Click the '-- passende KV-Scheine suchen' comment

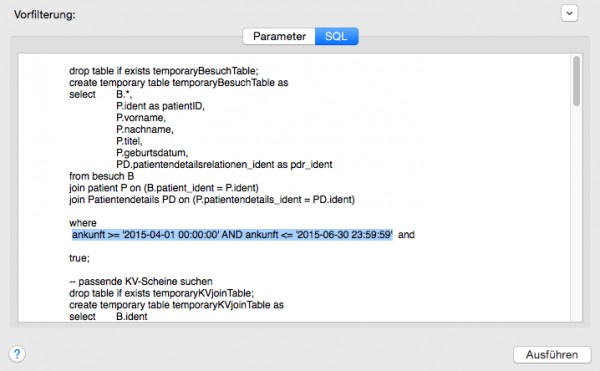141,282
